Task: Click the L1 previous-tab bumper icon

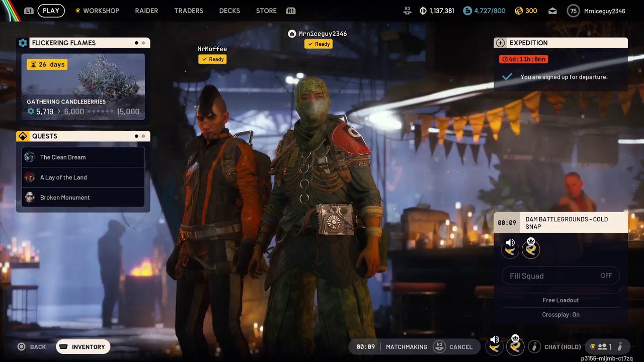Action: tap(29, 11)
